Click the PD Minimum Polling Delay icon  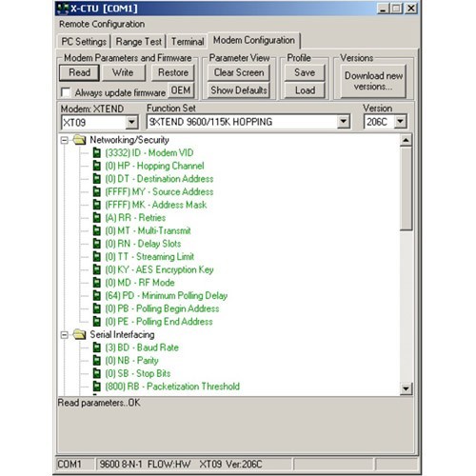point(97,295)
